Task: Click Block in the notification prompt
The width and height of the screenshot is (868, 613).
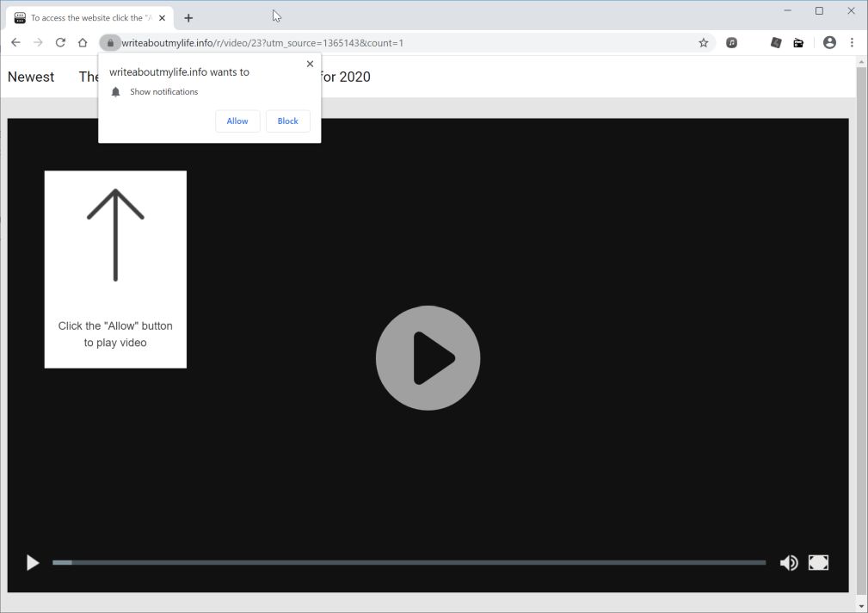Action: pos(288,121)
